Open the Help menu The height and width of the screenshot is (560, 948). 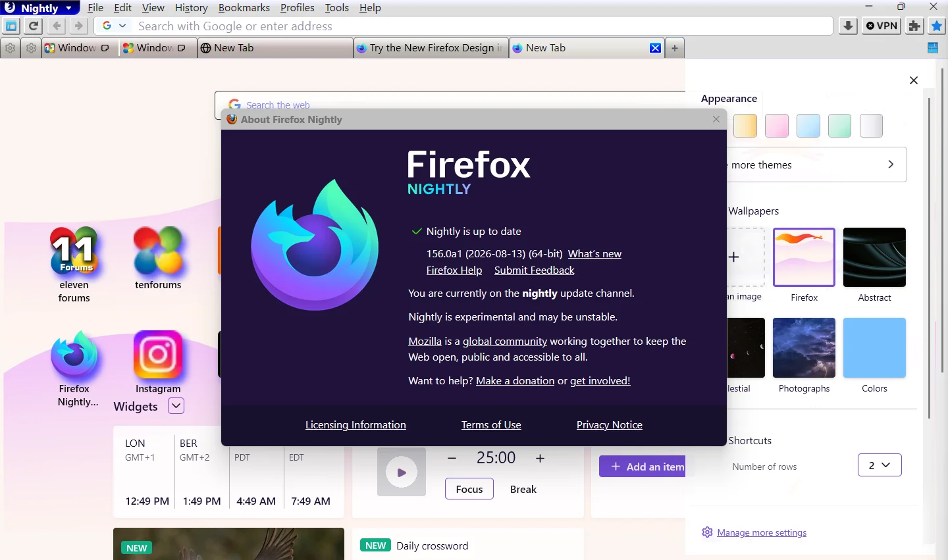[x=370, y=8]
